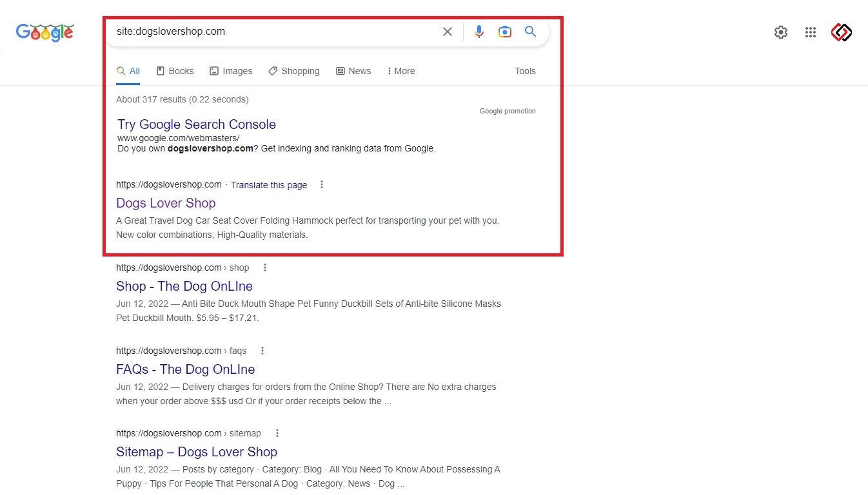Click the https://dogslovershop.com › faqs breadcrumb
The height and width of the screenshot is (495, 868).
[181, 351]
